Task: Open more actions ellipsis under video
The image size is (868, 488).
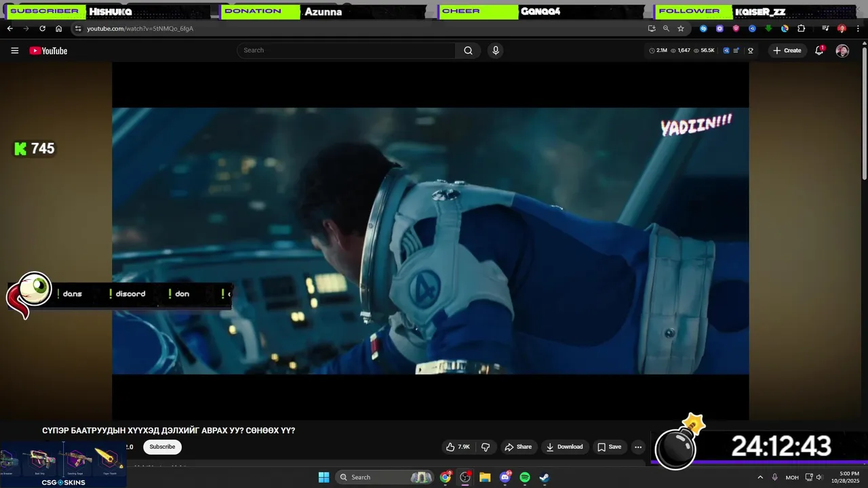Action: point(637,447)
